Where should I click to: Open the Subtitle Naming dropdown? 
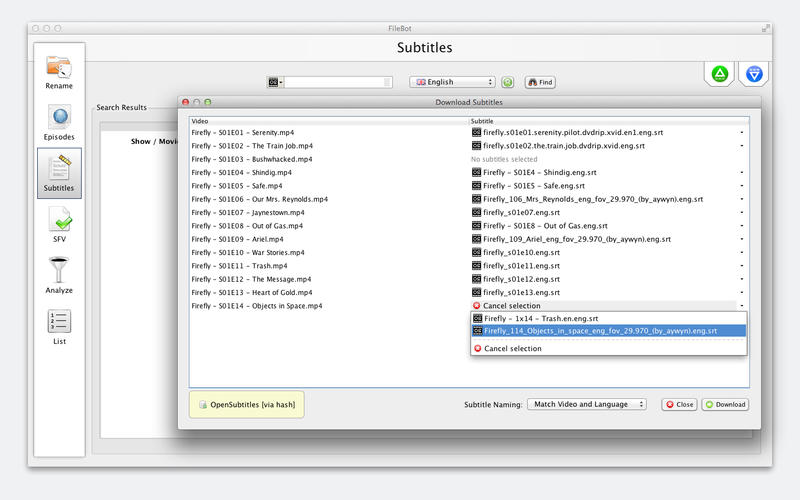(587, 404)
